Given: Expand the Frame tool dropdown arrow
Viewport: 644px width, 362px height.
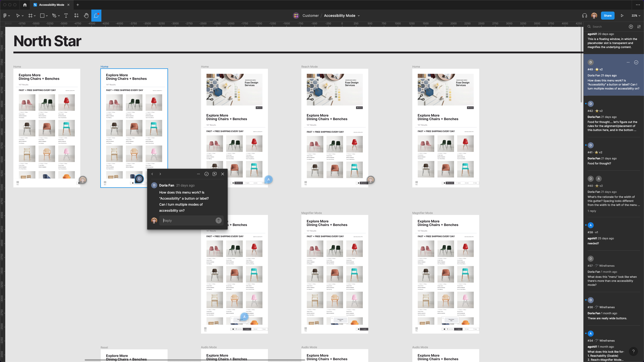Looking at the screenshot, I should tap(35, 16).
